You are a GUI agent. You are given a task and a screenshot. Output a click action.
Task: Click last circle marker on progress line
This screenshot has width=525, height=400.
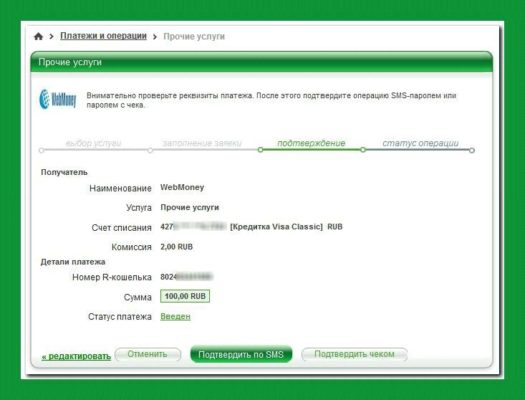click(472, 150)
